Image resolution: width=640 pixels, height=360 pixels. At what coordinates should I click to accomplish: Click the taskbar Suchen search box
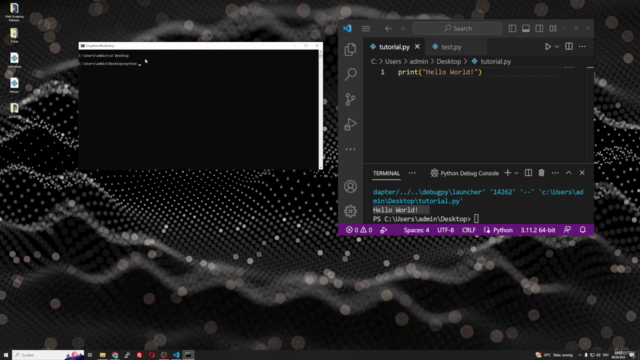48,355
